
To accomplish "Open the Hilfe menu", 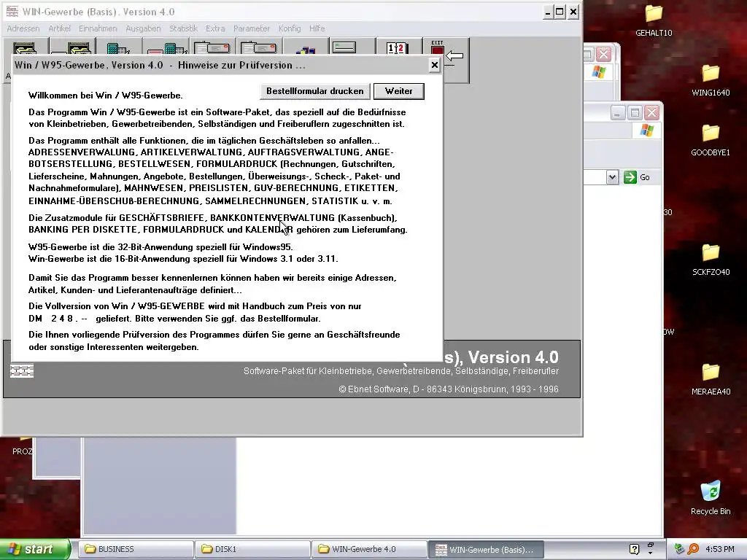I will [317, 28].
